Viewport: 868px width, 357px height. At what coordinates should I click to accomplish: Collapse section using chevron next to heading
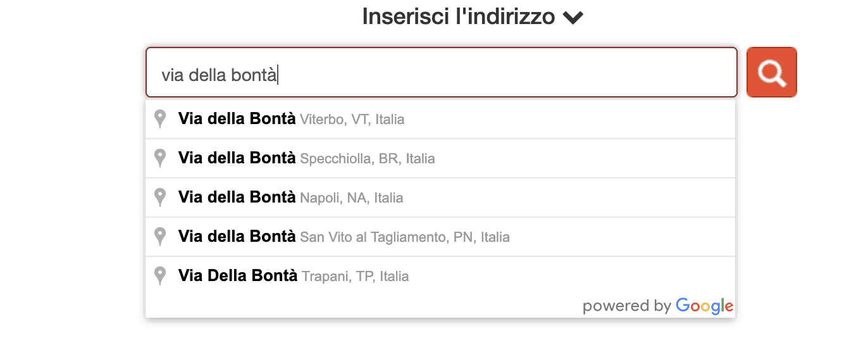tap(573, 18)
